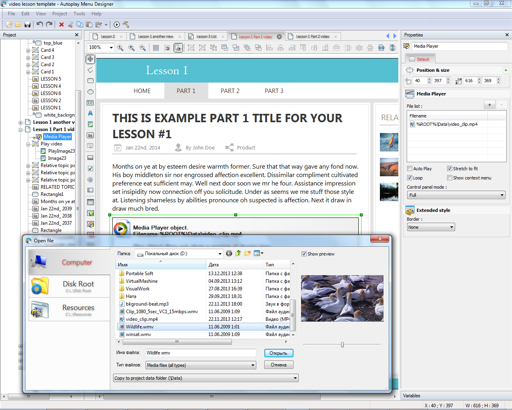The image size is (512, 410).
Task: Select the Portable Soft folder
Action: [x=139, y=273]
